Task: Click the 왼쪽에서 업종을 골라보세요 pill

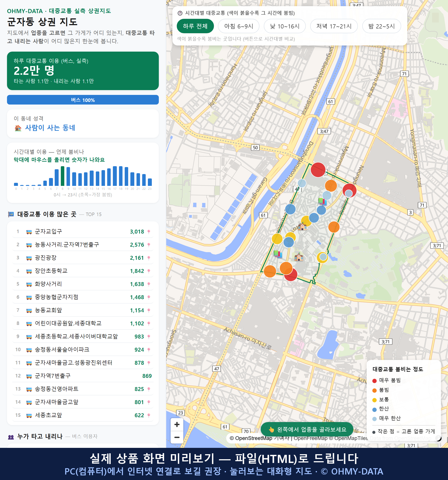Action: (x=307, y=429)
